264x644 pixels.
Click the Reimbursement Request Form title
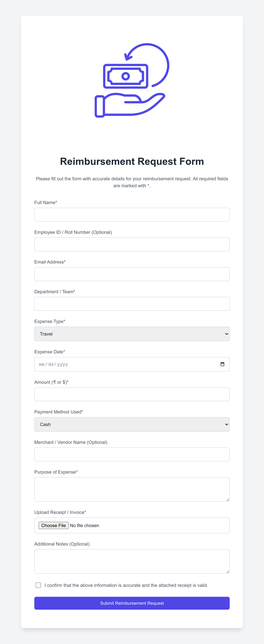coord(132,161)
